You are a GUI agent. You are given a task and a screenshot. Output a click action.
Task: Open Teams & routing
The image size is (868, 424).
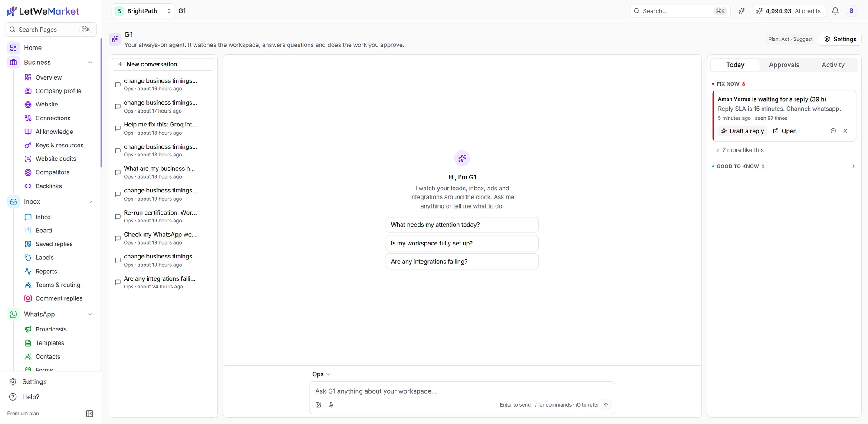point(58,285)
